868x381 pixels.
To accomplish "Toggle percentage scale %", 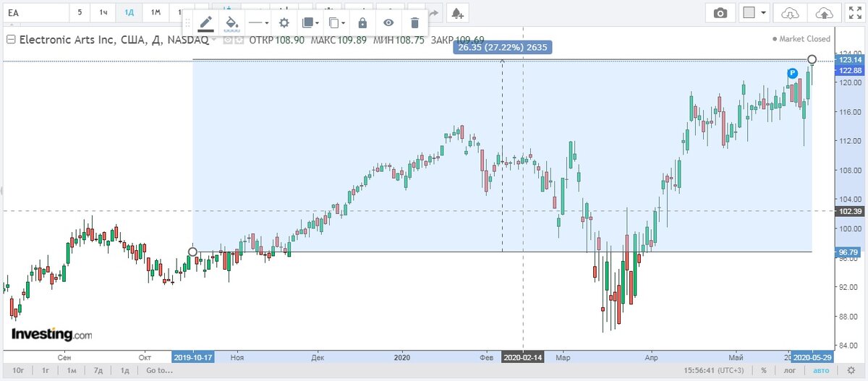I will 764,371.
